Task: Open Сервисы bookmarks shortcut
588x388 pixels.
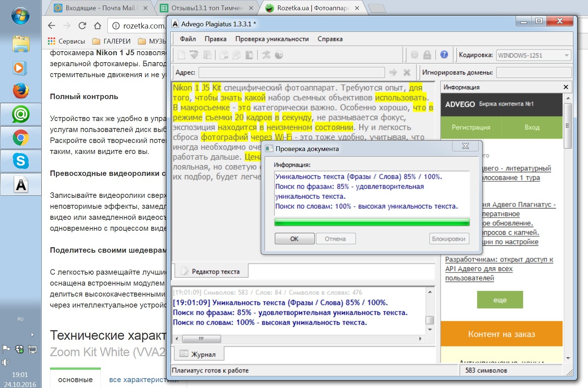Action: (x=67, y=41)
